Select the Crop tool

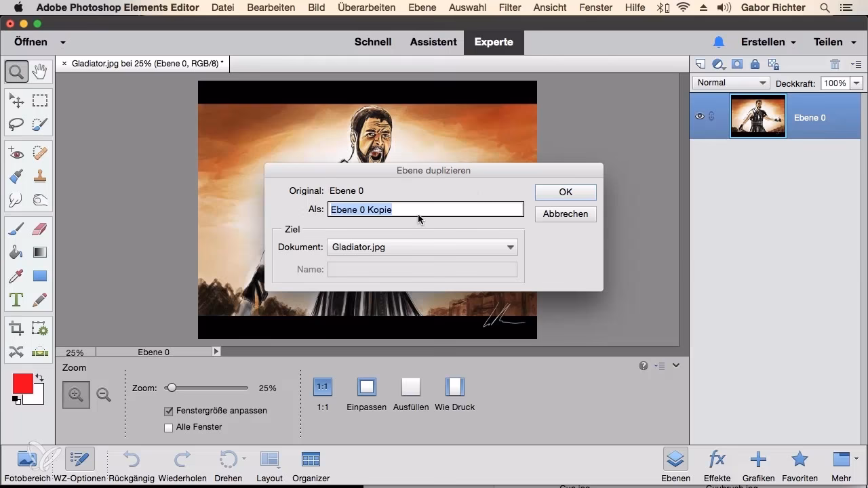tap(16, 327)
